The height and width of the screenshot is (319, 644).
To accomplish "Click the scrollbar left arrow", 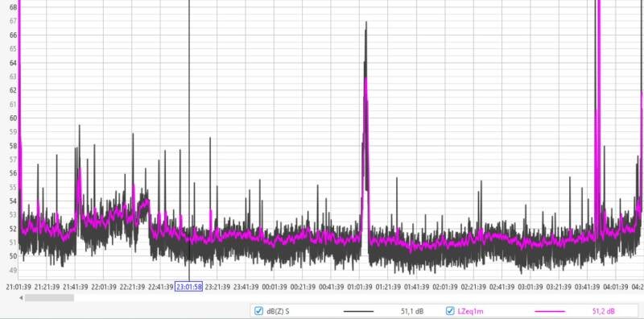I will click(x=21, y=297).
